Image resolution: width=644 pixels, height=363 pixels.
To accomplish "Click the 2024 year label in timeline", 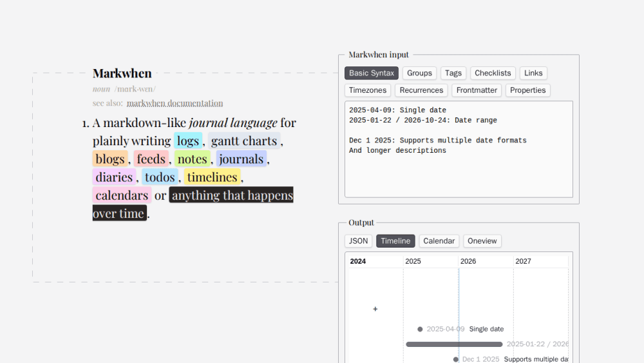I will pos(357,262).
